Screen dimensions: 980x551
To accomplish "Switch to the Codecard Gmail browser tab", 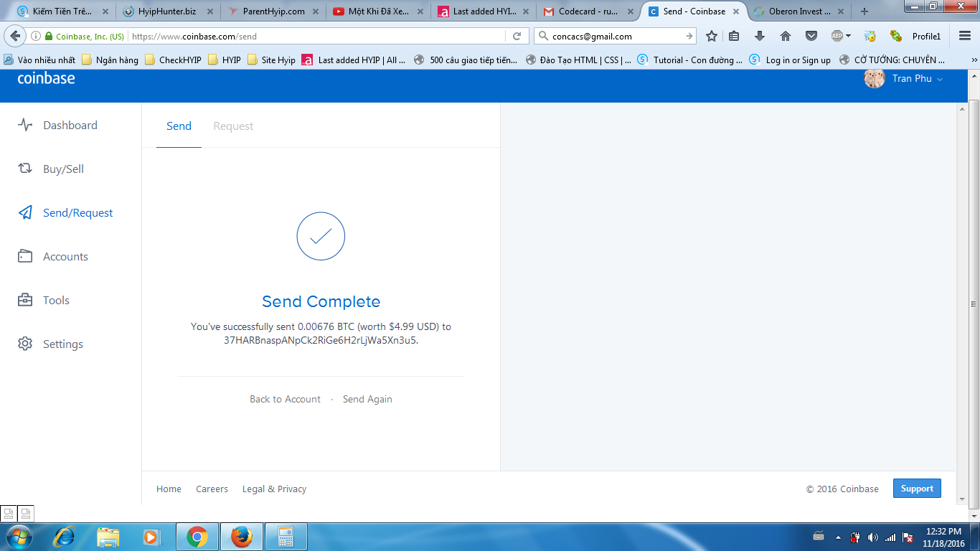I will (589, 11).
